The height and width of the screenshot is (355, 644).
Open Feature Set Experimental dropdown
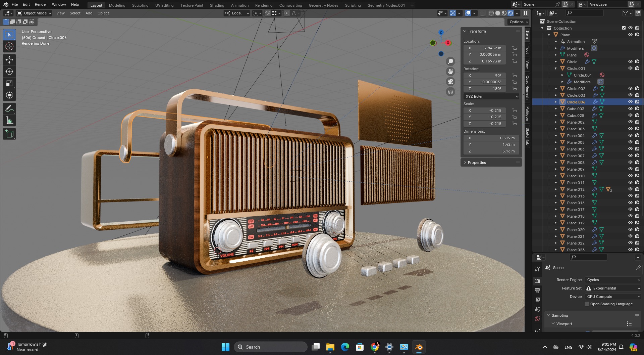[613, 288]
